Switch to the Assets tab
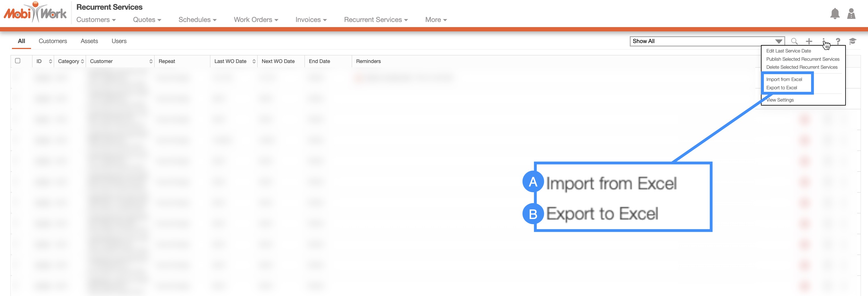Screen dimensions: 868x296 pyautogui.click(x=89, y=41)
